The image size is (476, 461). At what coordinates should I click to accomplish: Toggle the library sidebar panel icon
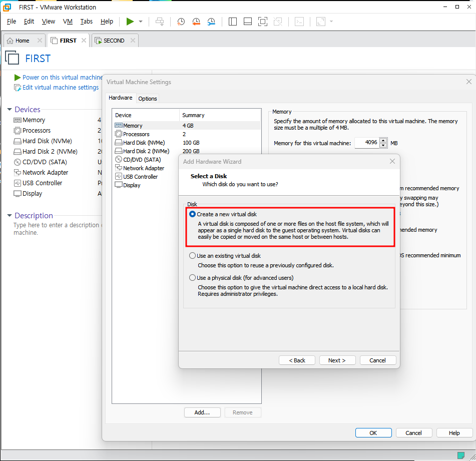[233, 22]
